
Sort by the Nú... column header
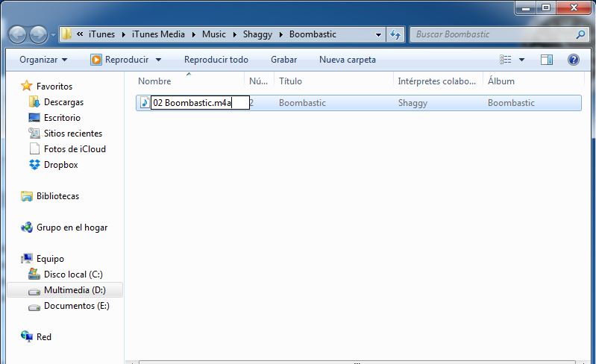259,81
